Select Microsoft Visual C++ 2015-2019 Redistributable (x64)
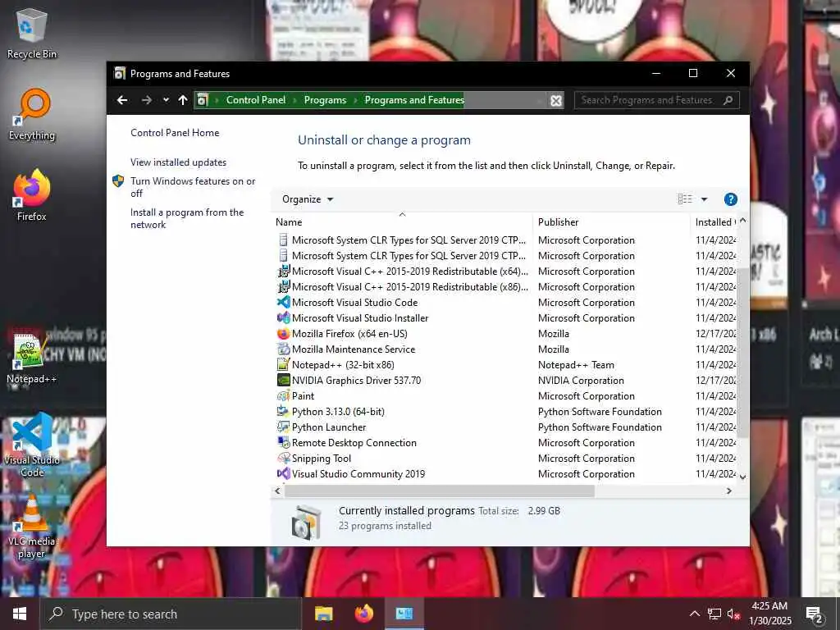The height and width of the screenshot is (630, 840). point(410,272)
